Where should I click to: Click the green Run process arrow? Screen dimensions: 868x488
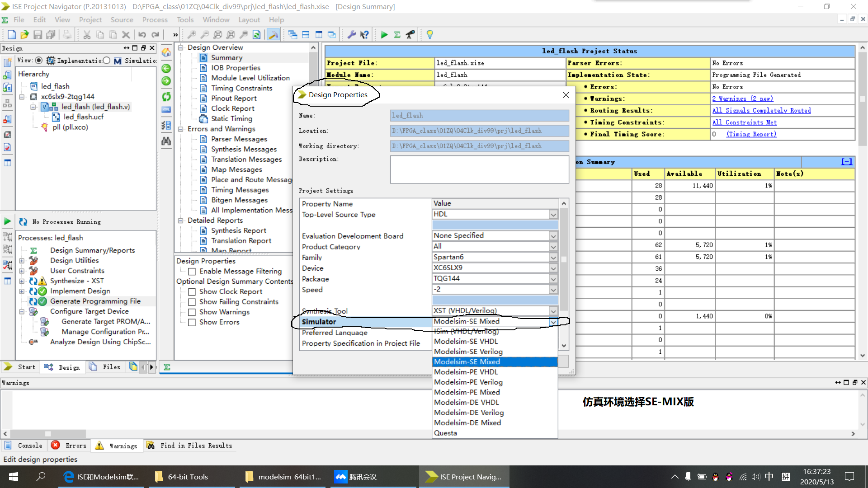pos(7,221)
